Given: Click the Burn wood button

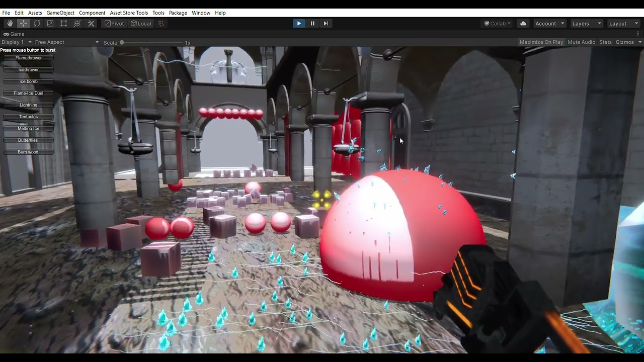Looking at the screenshot, I should 29,152.
